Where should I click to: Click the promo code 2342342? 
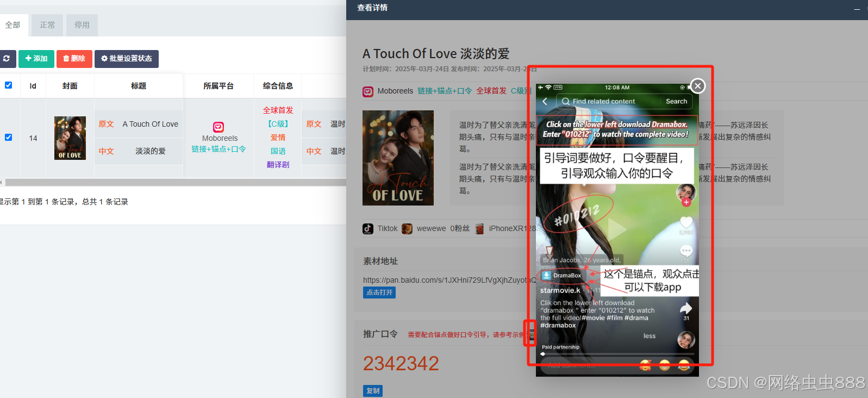pos(401,363)
